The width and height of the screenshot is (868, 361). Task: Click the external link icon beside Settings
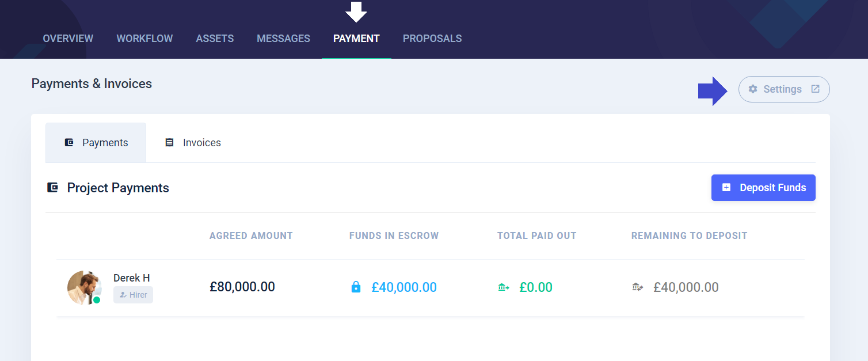tap(815, 89)
